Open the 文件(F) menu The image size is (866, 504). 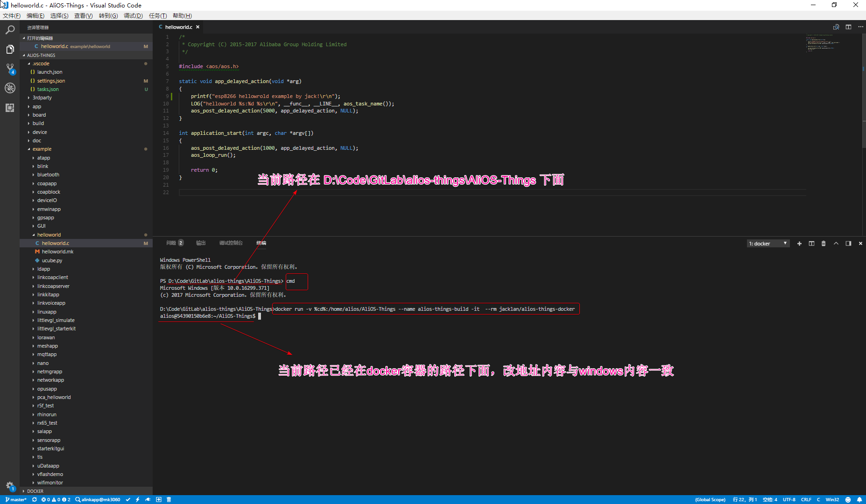(x=12, y=16)
